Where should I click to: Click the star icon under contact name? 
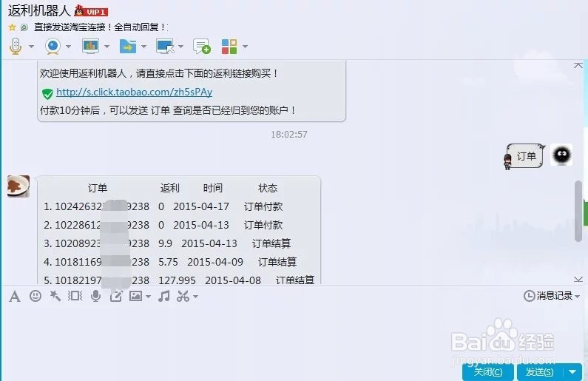click(13, 27)
